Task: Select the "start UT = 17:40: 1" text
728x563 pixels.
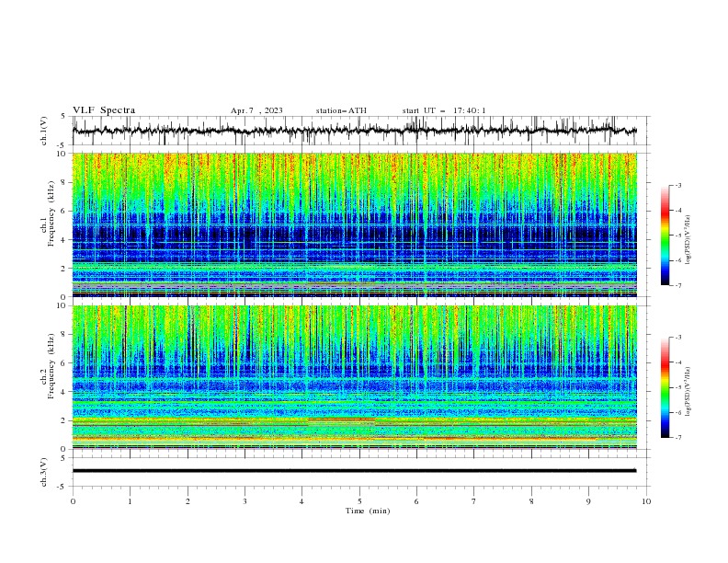Action: (444, 110)
